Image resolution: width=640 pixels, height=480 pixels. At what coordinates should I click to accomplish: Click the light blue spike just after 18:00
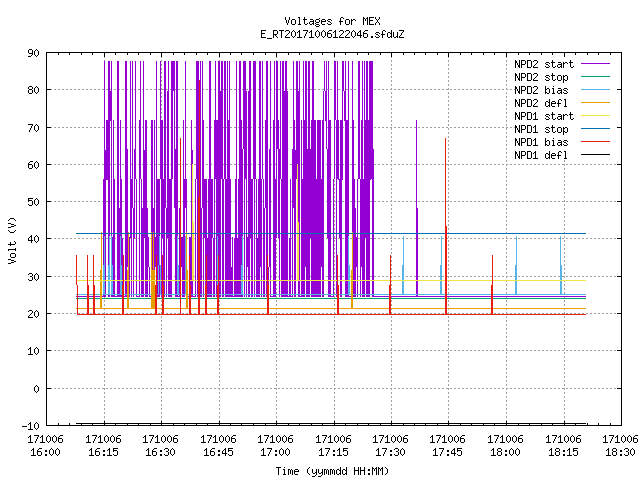tap(516, 265)
